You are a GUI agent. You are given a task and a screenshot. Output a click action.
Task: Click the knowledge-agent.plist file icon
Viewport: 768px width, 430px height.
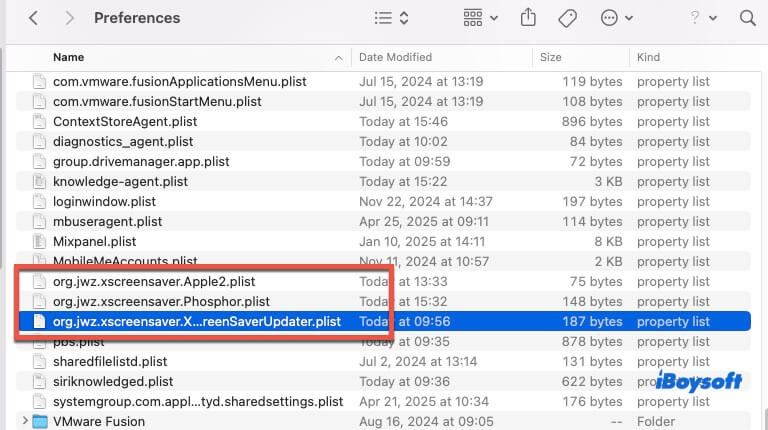coord(40,181)
